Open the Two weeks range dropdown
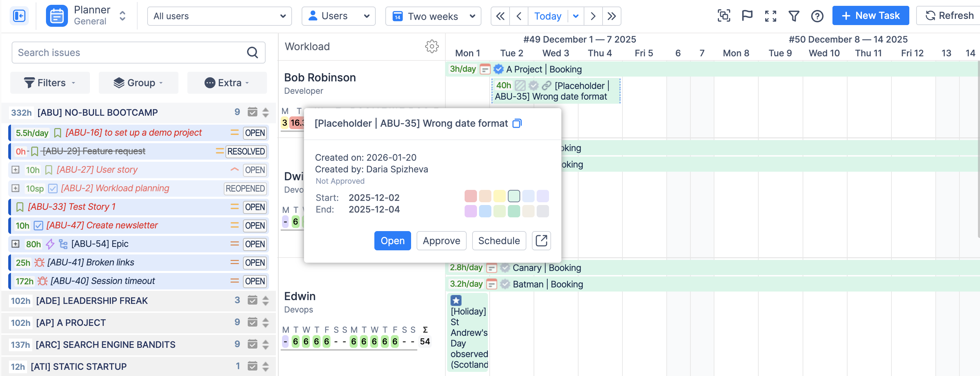This screenshot has width=980, height=376. 433,16
